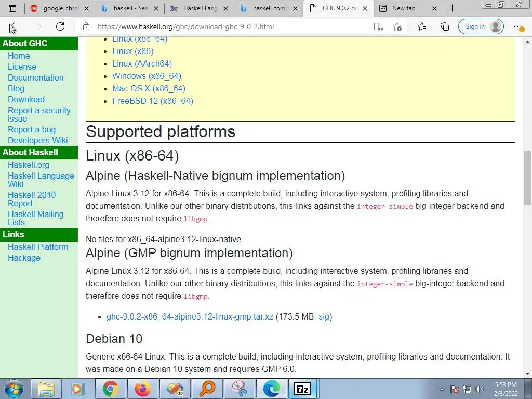Open the Developers Wiki link

pyautogui.click(x=37, y=140)
